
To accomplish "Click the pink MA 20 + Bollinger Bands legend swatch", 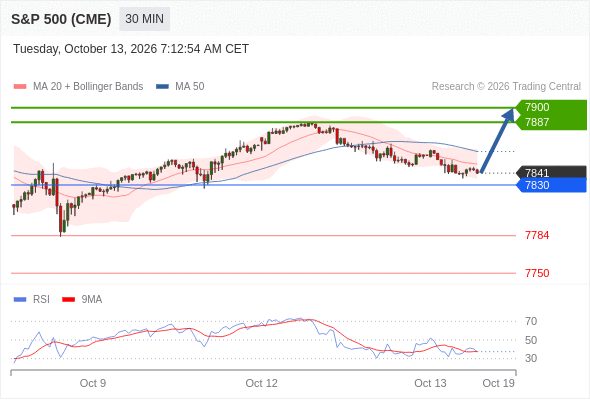I will click(20, 87).
